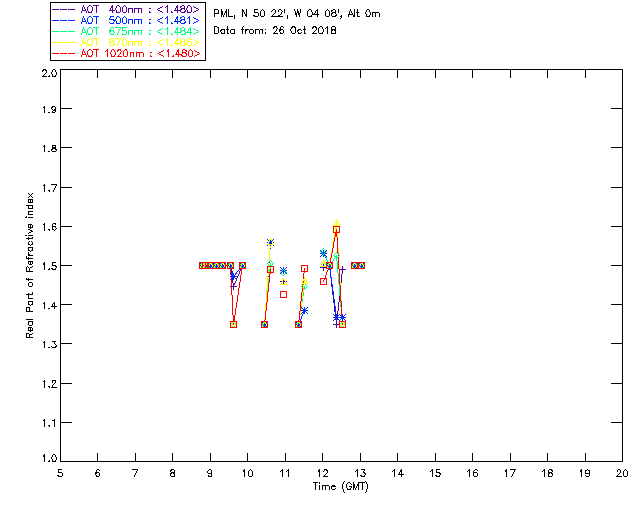This screenshot has width=640, height=512.
Task: Click the 1.8 y-axis tick label
Action: point(49,148)
